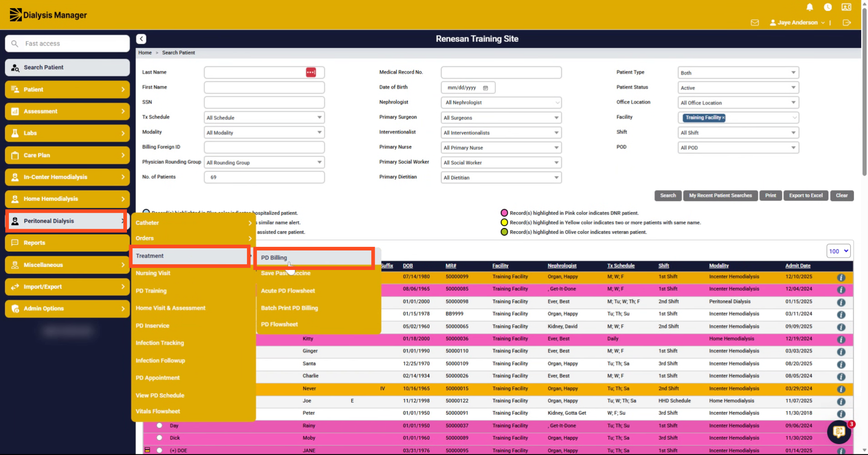Viewport: 868px width, 455px height.
Task: Remove the Training Facility tag with the x
Action: click(723, 118)
